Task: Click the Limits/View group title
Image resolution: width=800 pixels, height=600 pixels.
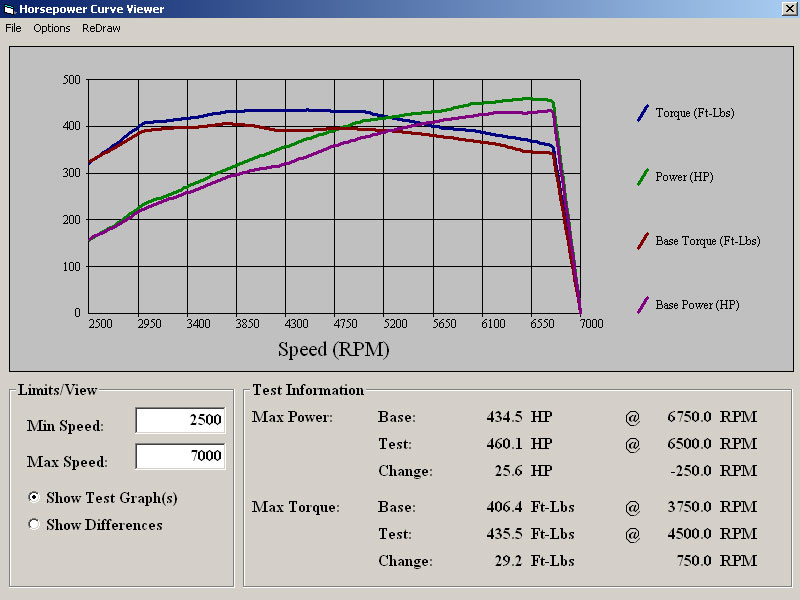Action: click(57, 390)
